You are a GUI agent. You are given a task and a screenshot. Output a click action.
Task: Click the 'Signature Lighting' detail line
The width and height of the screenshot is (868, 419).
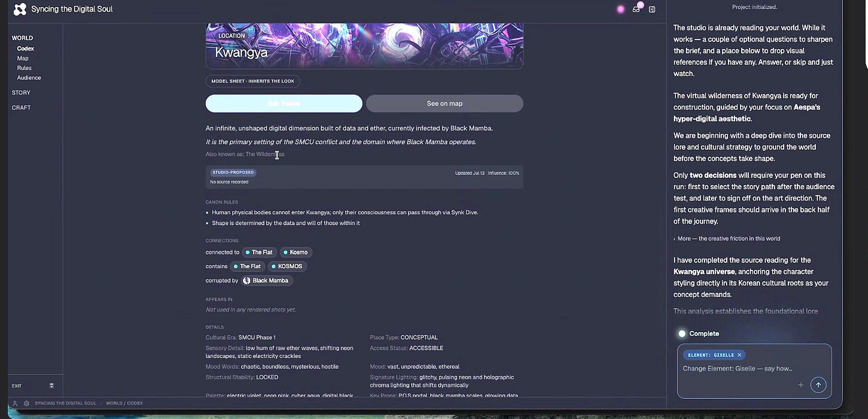[x=442, y=381]
